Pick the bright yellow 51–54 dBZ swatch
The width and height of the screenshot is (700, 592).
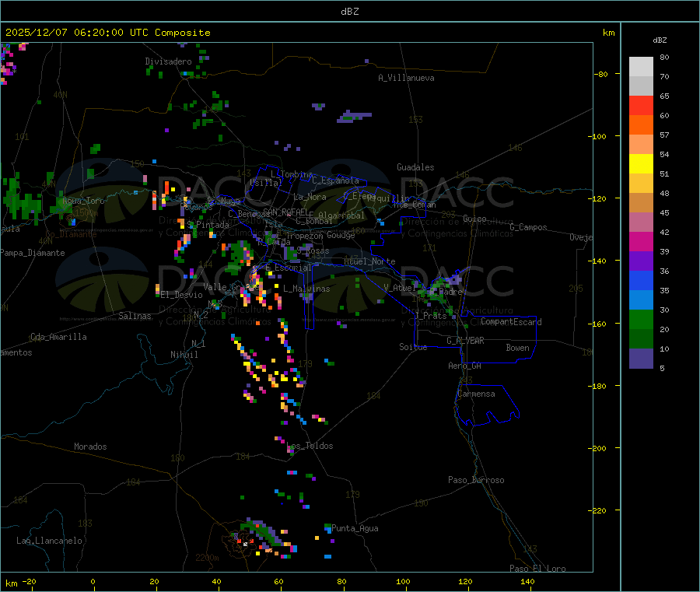(x=641, y=164)
